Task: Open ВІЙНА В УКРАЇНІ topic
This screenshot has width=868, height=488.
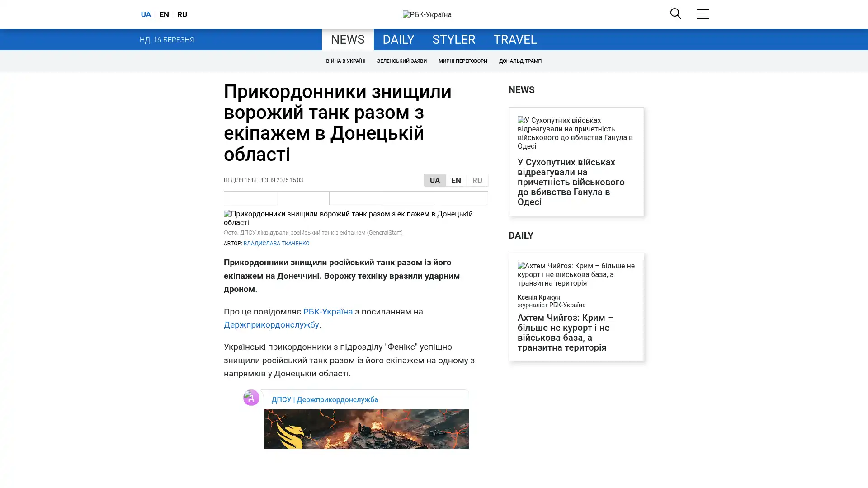Action: [x=345, y=61]
